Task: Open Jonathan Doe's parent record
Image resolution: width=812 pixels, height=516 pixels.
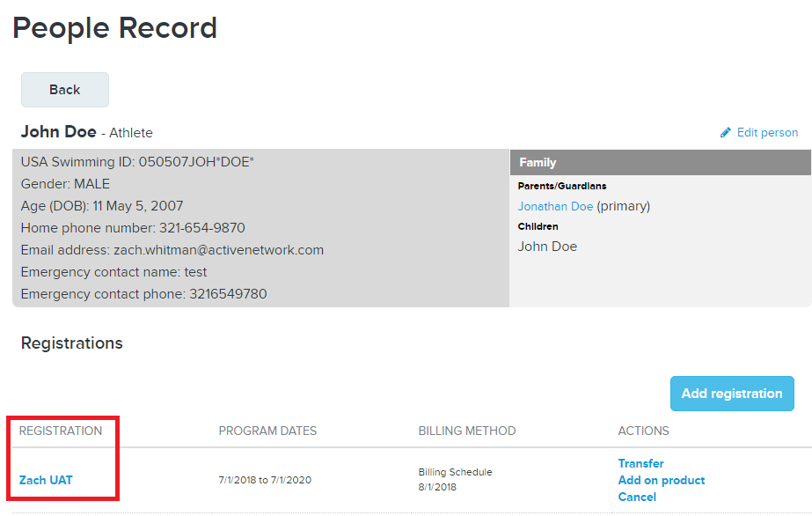Action: [555, 206]
